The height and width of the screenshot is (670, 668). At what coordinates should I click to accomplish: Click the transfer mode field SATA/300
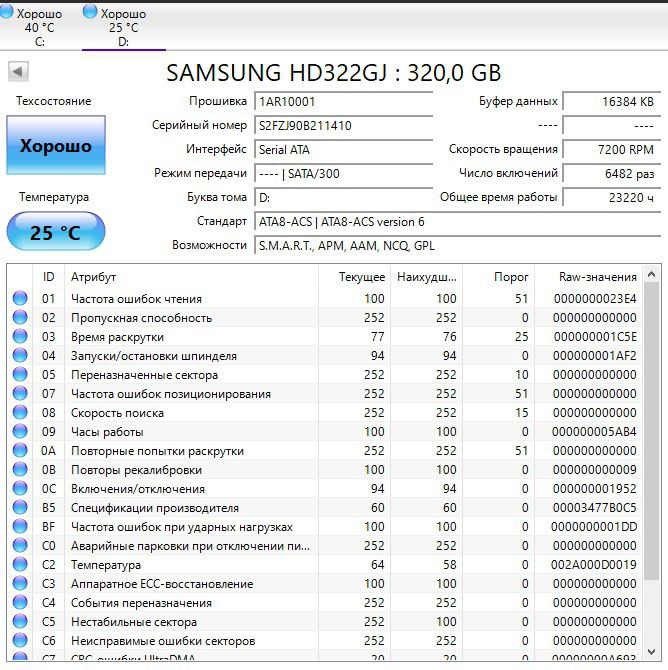click(343, 173)
